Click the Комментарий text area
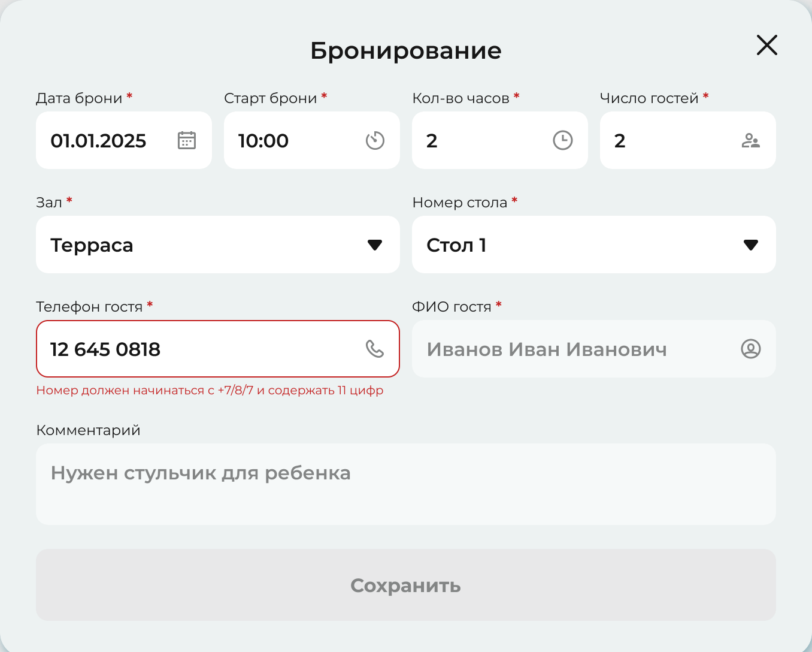The height and width of the screenshot is (652, 812). click(406, 484)
